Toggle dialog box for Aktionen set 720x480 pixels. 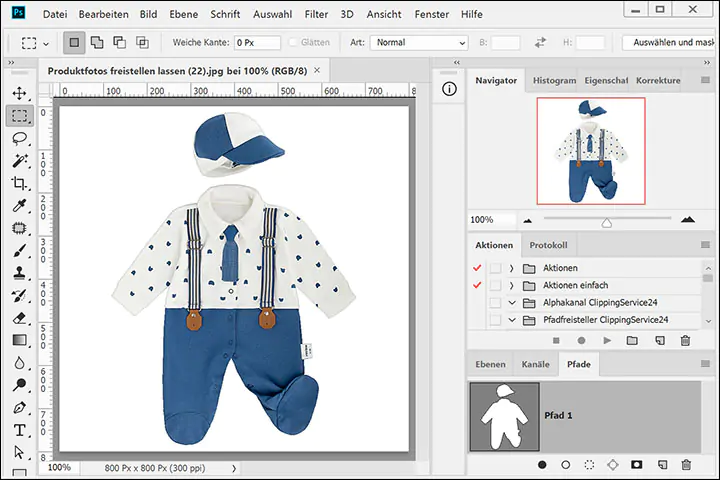[x=495, y=269]
